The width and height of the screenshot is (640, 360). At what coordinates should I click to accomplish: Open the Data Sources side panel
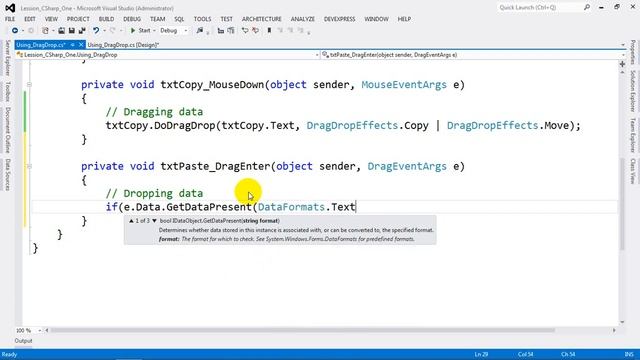coord(7,175)
